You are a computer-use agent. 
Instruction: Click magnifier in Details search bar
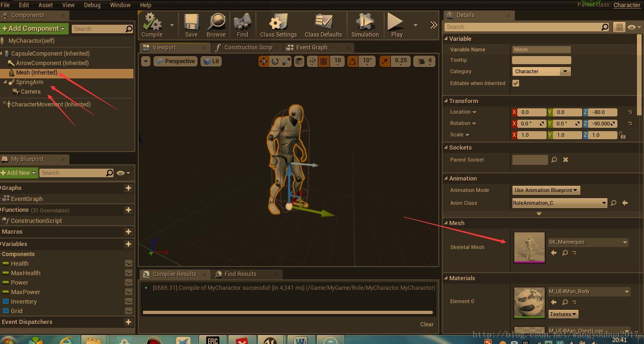coord(605,27)
